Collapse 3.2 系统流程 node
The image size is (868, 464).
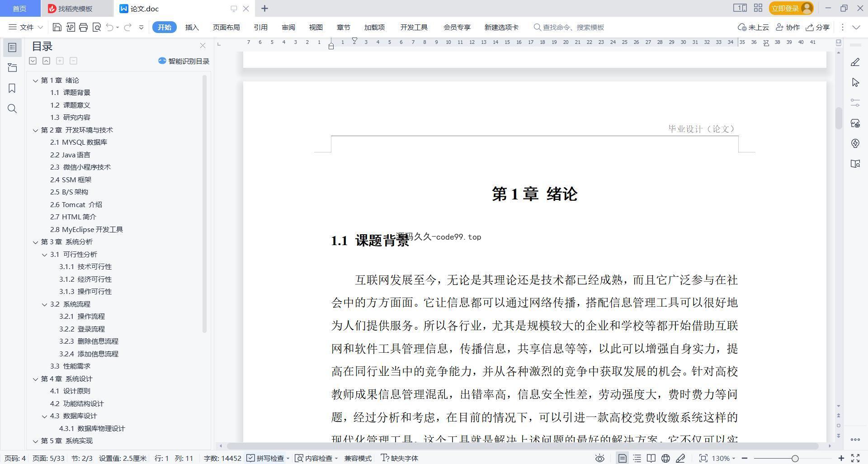(44, 304)
